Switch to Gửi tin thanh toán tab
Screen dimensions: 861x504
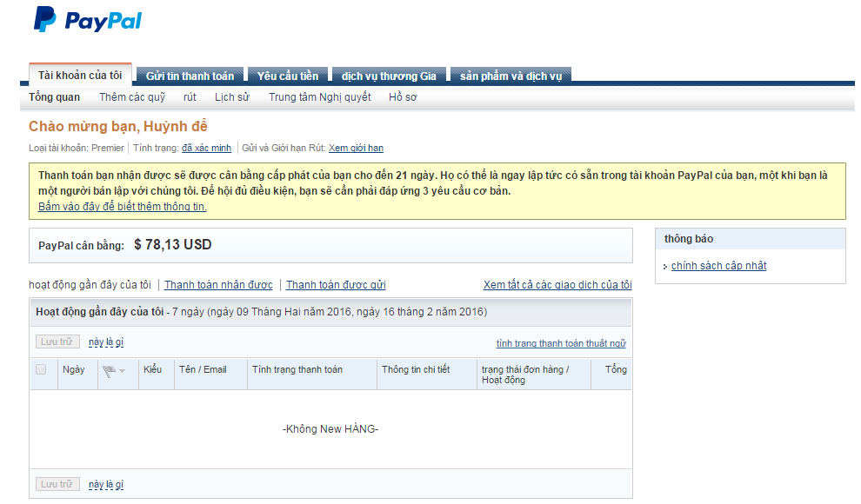(190, 76)
